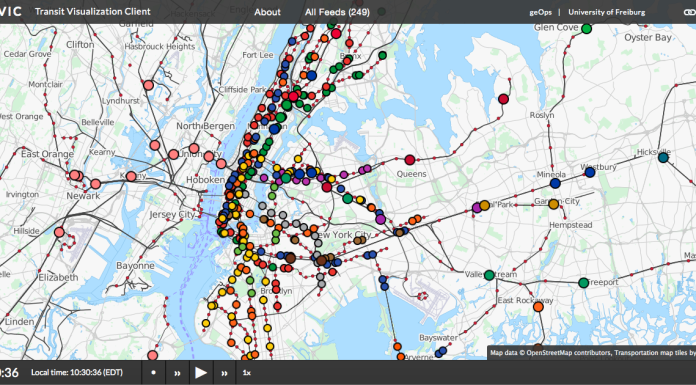This screenshot has width=696, height=385.
Task: Click the dot button in the playback bar
Action: [154, 373]
